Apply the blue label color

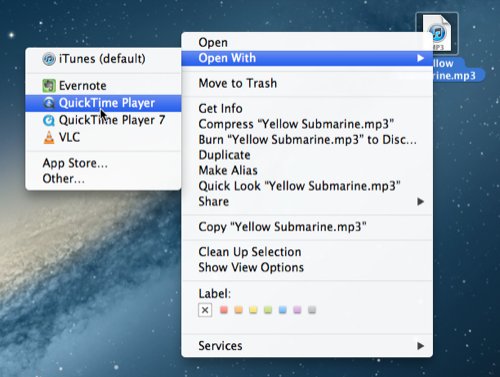283,310
